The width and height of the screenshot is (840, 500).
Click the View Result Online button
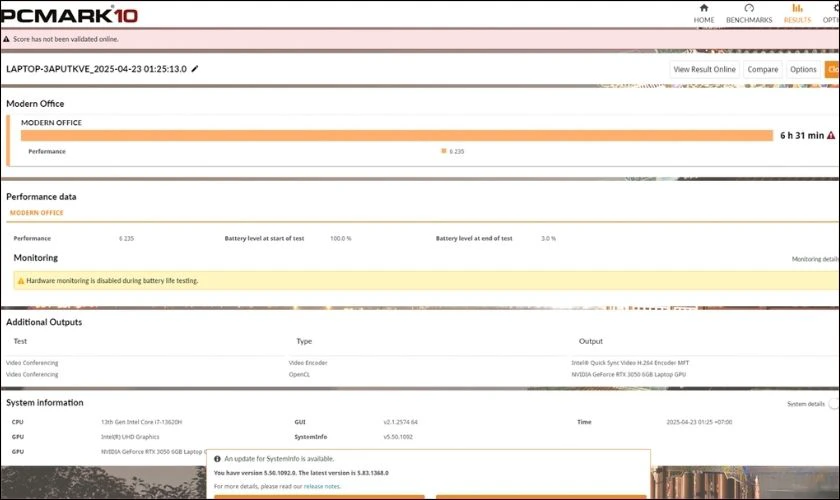(704, 69)
